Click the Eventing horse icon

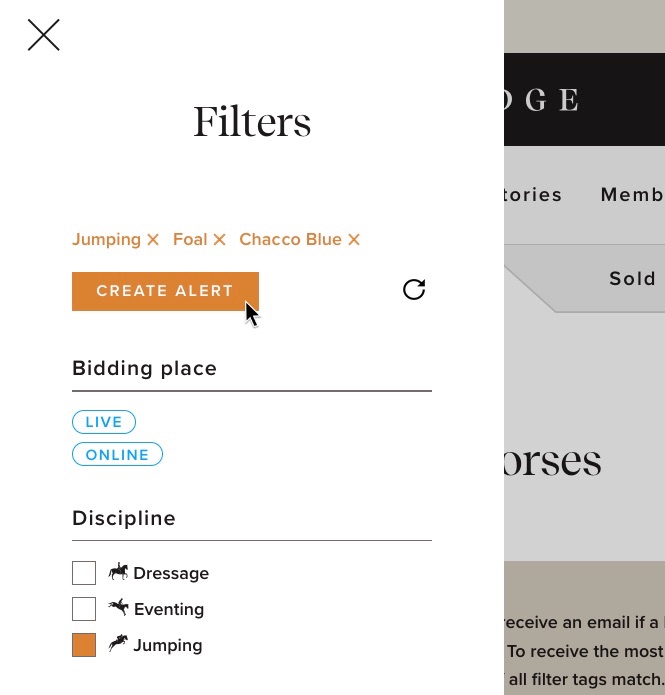click(118, 607)
